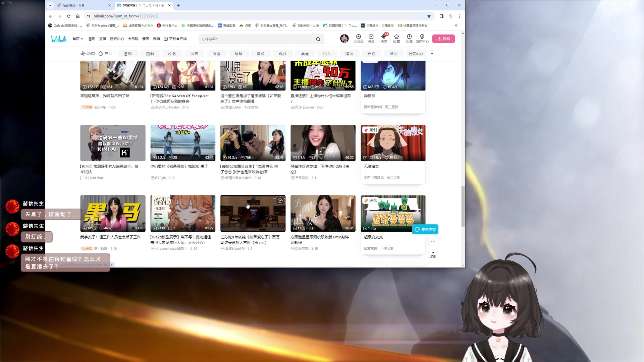Click the scrollbar down arrow
Screen dimensions: 644x362
pos(463,265)
